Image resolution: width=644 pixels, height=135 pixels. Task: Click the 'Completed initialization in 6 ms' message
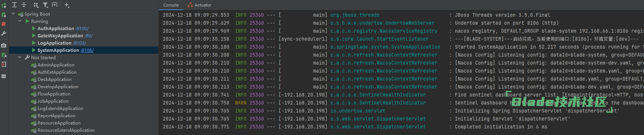pos(501,127)
